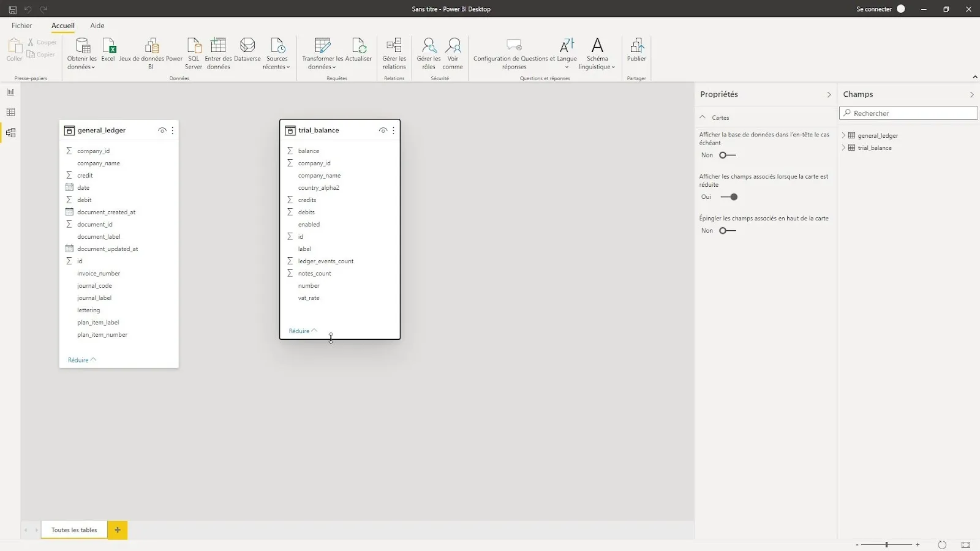Collapse the Cartes section
The width and height of the screenshot is (980, 551).
703,118
